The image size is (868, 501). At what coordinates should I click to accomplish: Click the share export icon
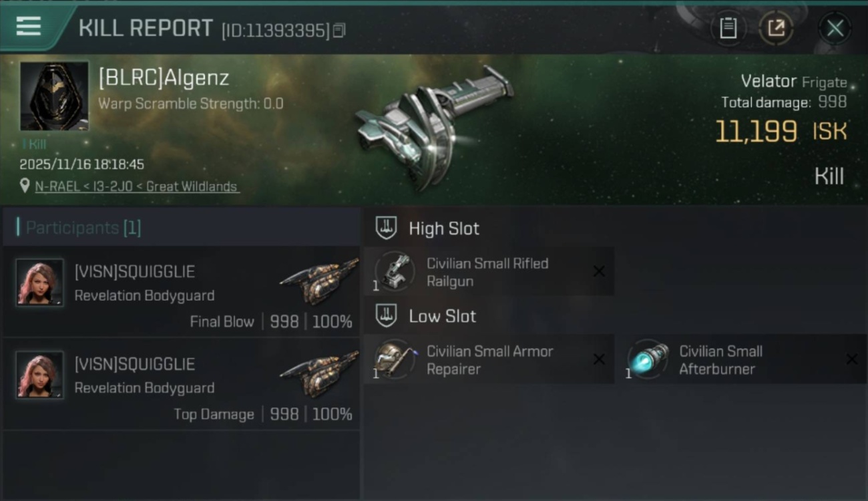pos(776,28)
